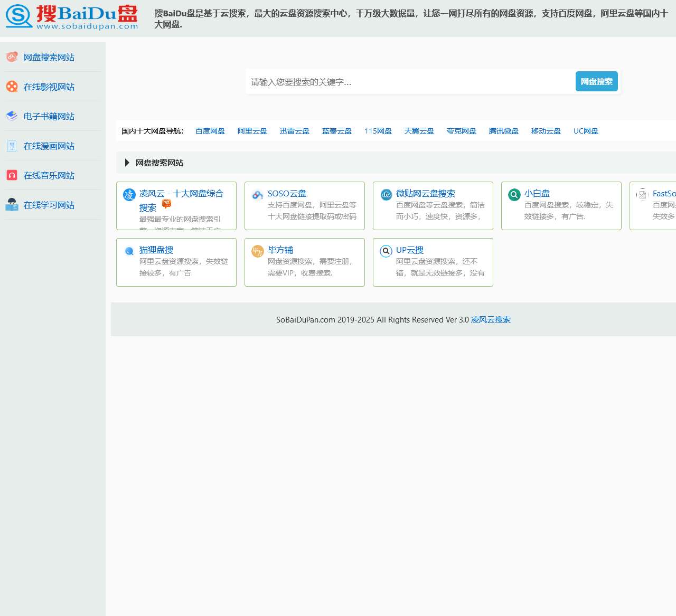
Task: Click the 猫狸盘搜 card icon
Action: 129,251
